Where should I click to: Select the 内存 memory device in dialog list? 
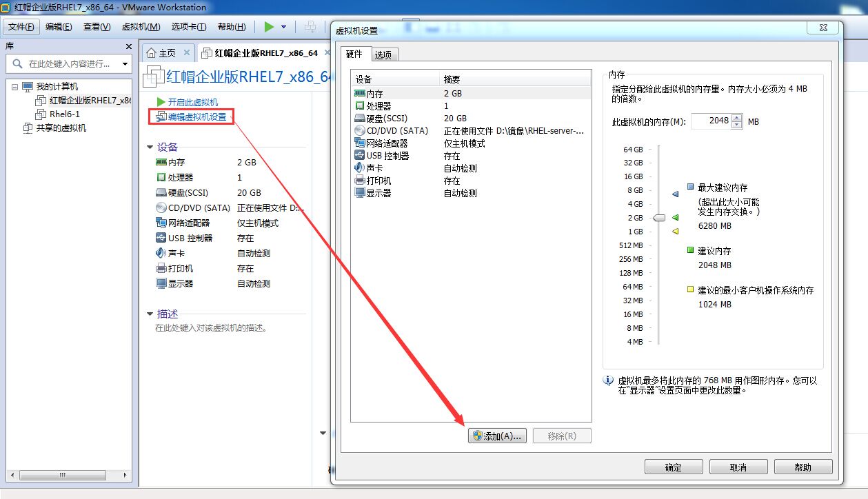pos(376,93)
